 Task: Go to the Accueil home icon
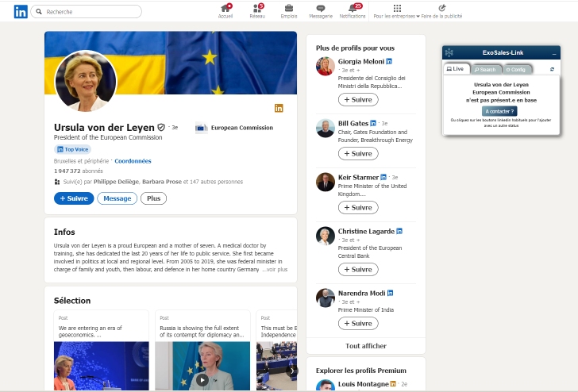coord(225,9)
